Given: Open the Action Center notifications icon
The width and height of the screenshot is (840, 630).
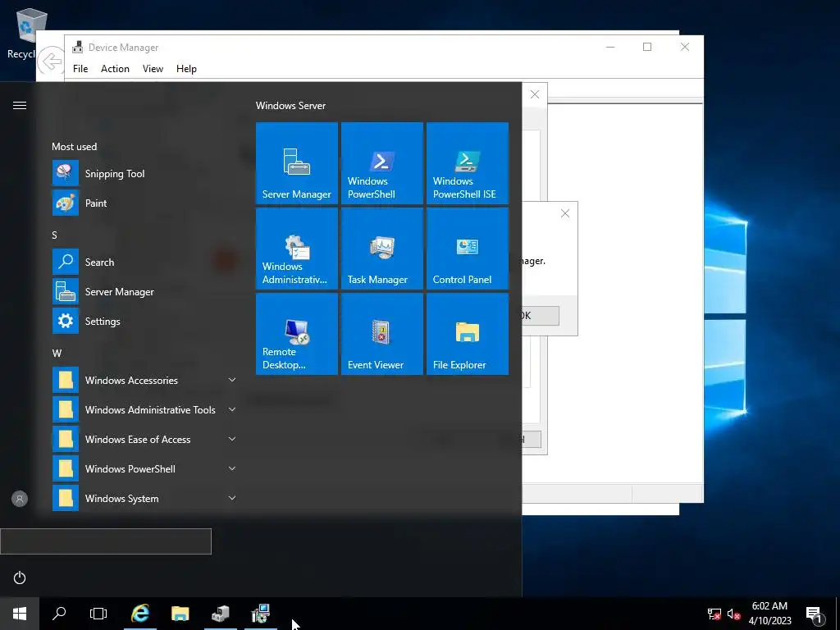Looking at the screenshot, I should click(814, 614).
